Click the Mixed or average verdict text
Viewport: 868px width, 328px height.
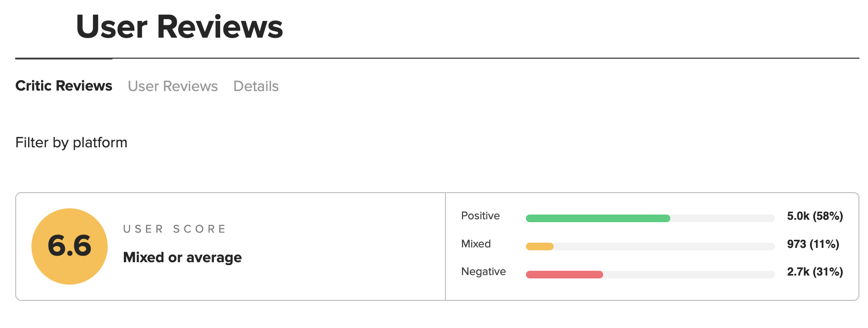[x=182, y=257]
